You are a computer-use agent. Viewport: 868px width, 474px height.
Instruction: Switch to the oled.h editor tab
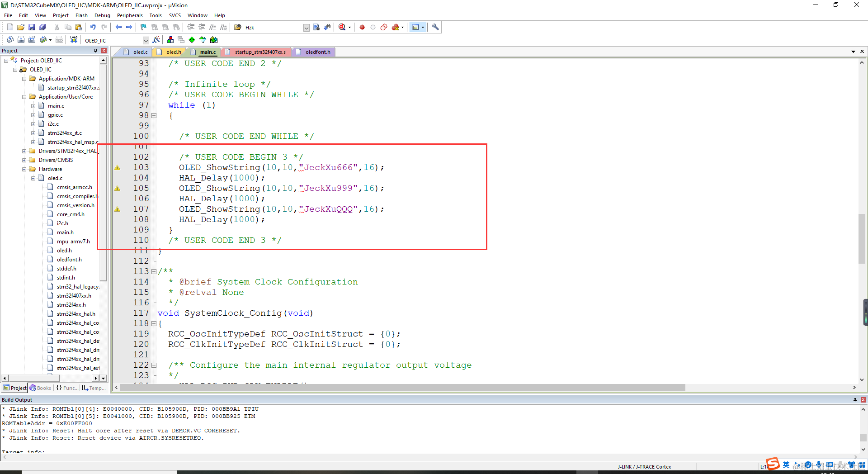[170, 52]
